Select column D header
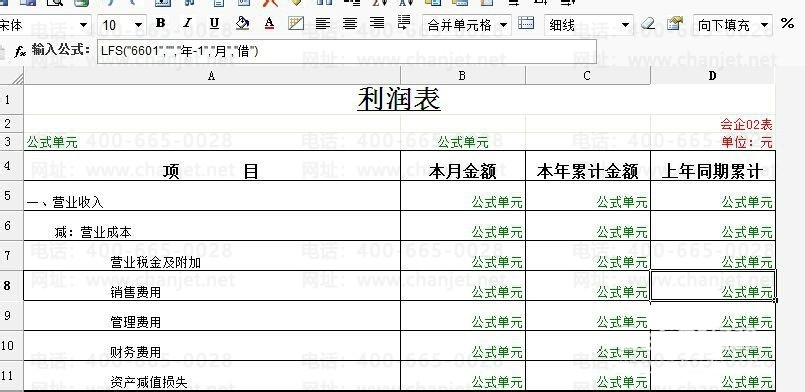Screen dimensions: 805x392 click(713, 76)
